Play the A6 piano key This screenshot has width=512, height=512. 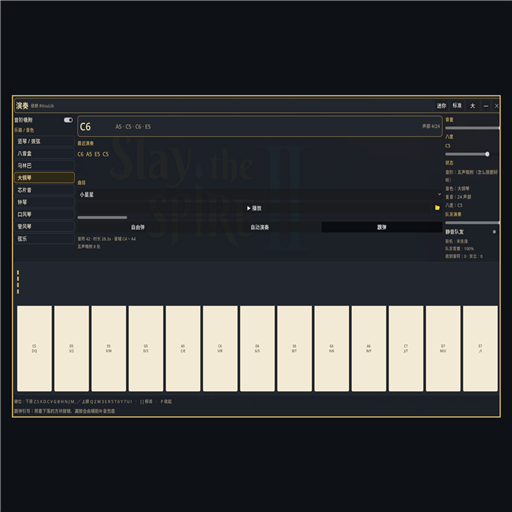pos(369,348)
